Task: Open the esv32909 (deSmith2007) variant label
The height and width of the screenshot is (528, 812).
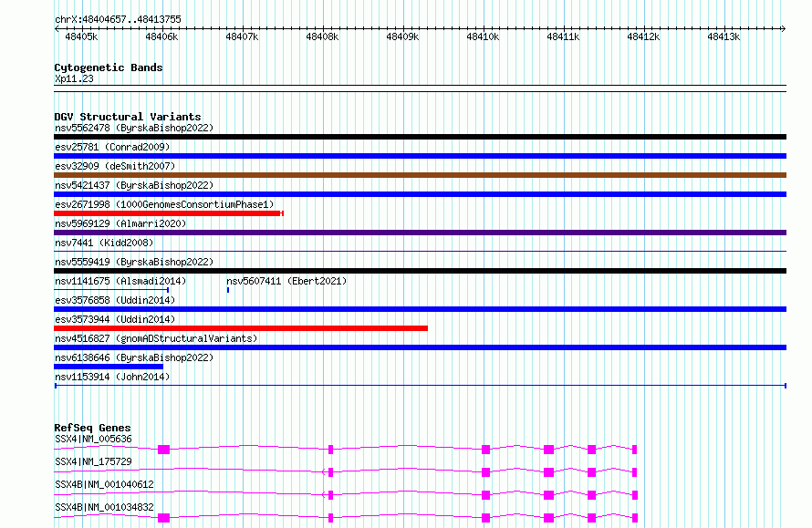Action: click(x=115, y=166)
